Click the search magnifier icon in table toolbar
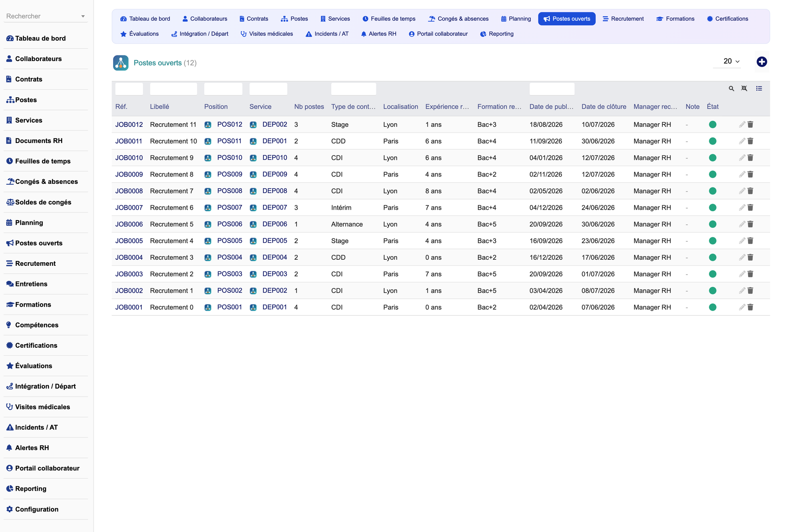Image resolution: width=786 pixels, height=532 pixels. point(731,88)
